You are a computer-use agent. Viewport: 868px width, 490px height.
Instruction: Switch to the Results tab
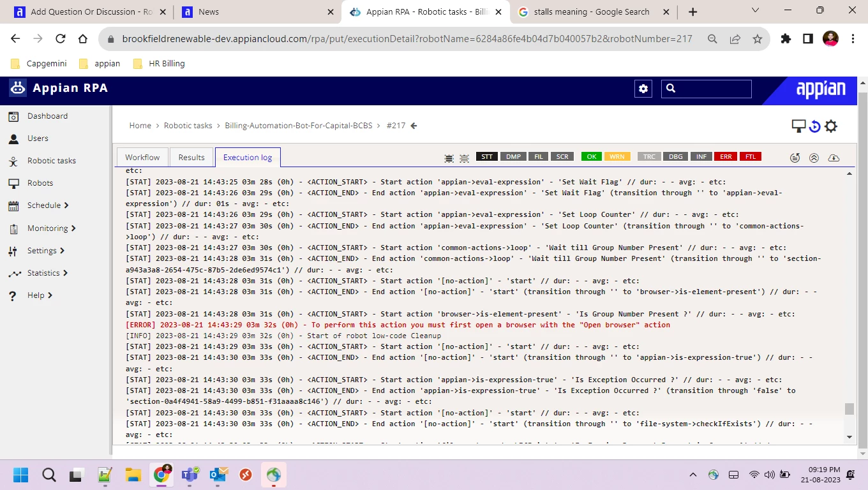pyautogui.click(x=191, y=158)
